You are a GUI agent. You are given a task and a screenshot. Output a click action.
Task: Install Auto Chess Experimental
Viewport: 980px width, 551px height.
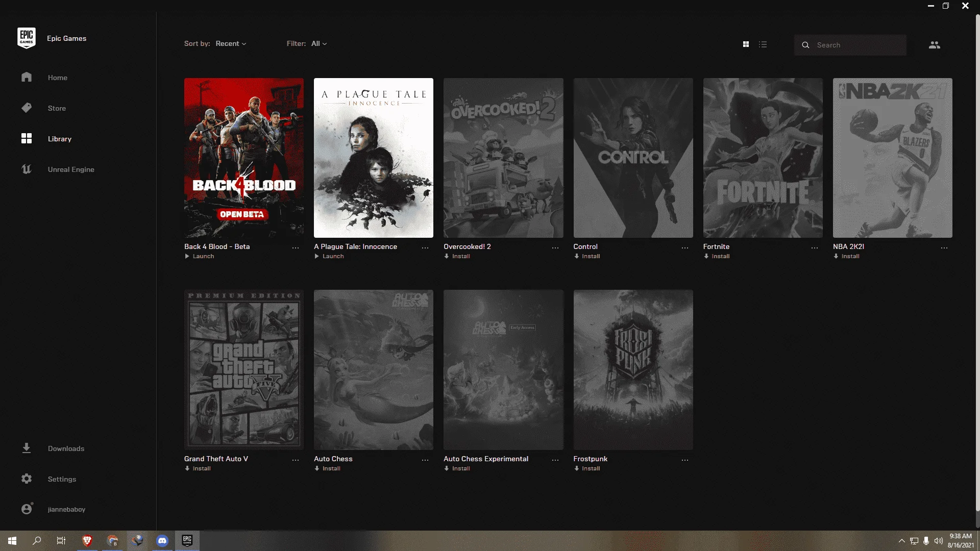click(457, 468)
